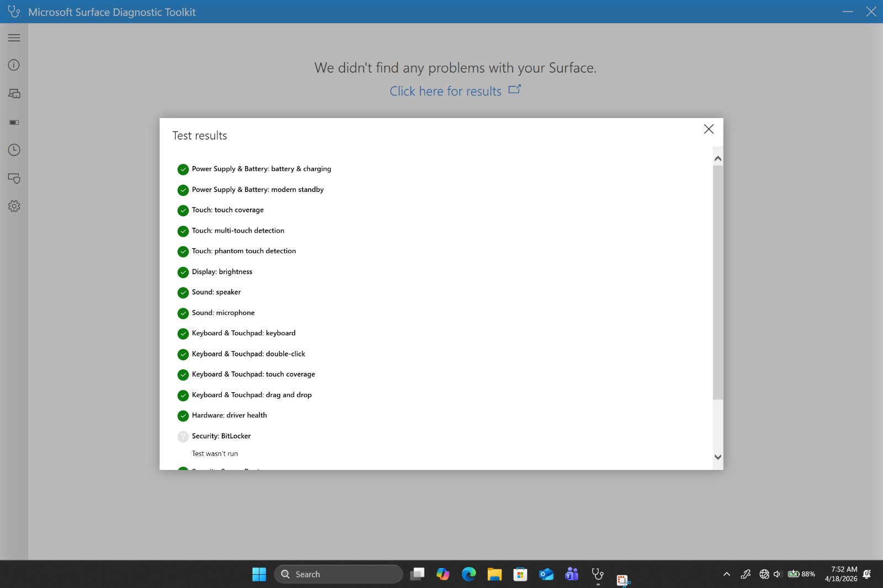Close the Test results dialog

pos(709,129)
